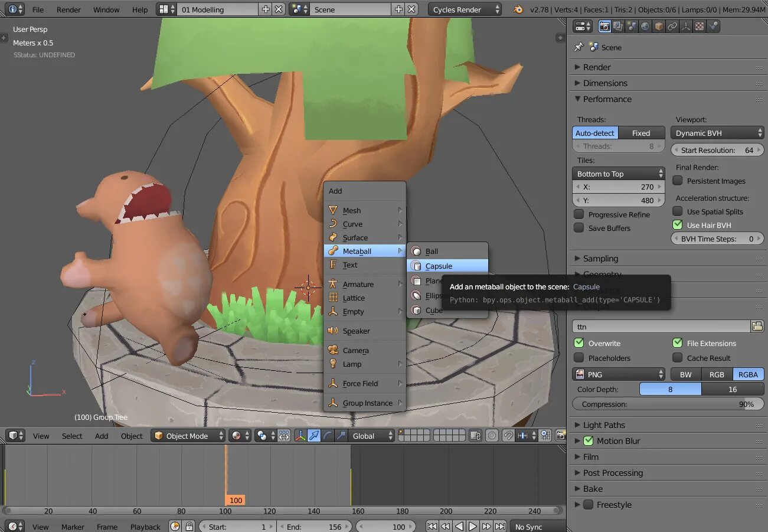Uncheck File Extensions option
Viewport: 768px width, 532px height.
coord(678,343)
